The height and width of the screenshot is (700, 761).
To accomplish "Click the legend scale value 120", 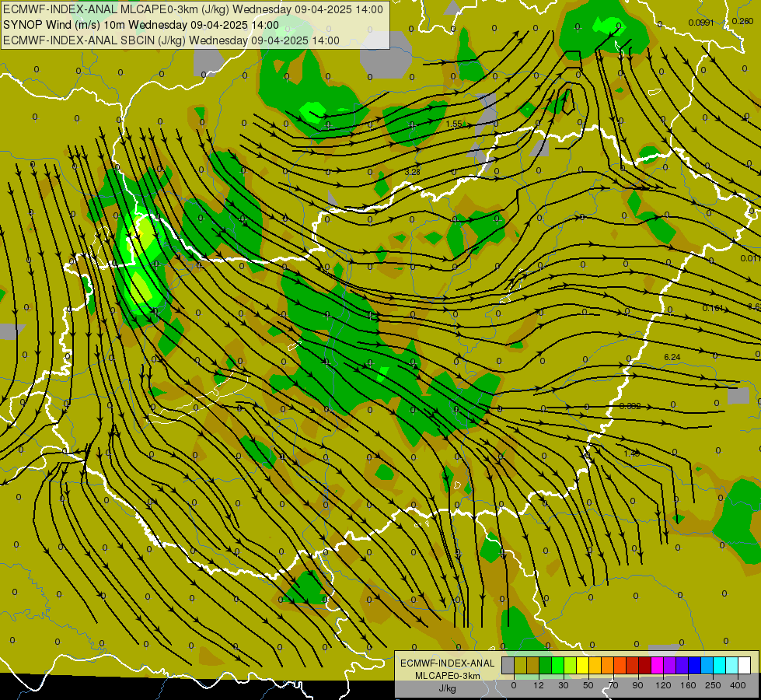I will point(663,685).
